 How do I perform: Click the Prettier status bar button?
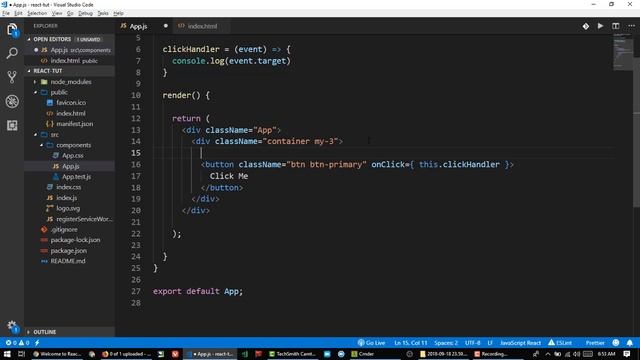click(x=595, y=343)
